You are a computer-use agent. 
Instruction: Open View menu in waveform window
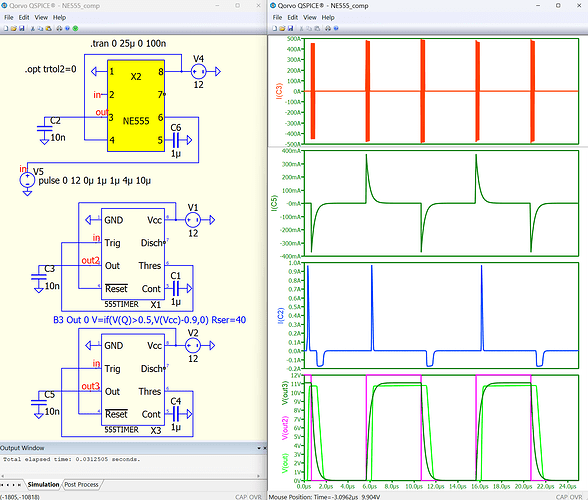pos(310,17)
